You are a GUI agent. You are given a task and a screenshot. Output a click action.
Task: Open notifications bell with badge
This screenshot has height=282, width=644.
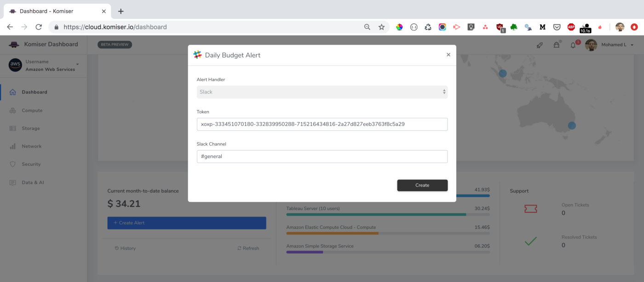(x=574, y=45)
